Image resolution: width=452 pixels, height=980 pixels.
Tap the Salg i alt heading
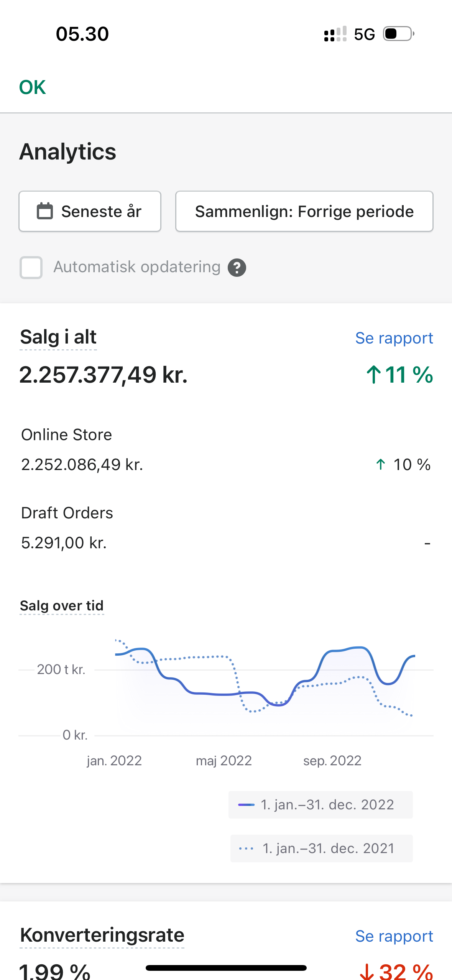pos(58,337)
